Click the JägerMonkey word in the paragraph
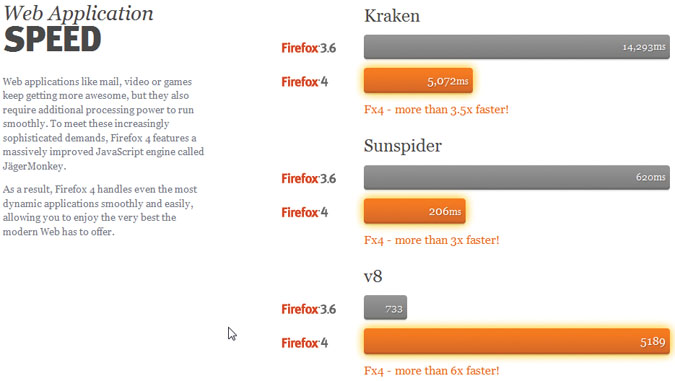Screen dimensions: 675x381 34,166
